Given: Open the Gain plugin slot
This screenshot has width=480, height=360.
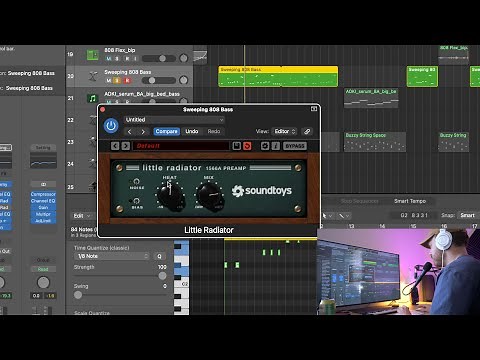Looking at the screenshot, I should point(43,207).
